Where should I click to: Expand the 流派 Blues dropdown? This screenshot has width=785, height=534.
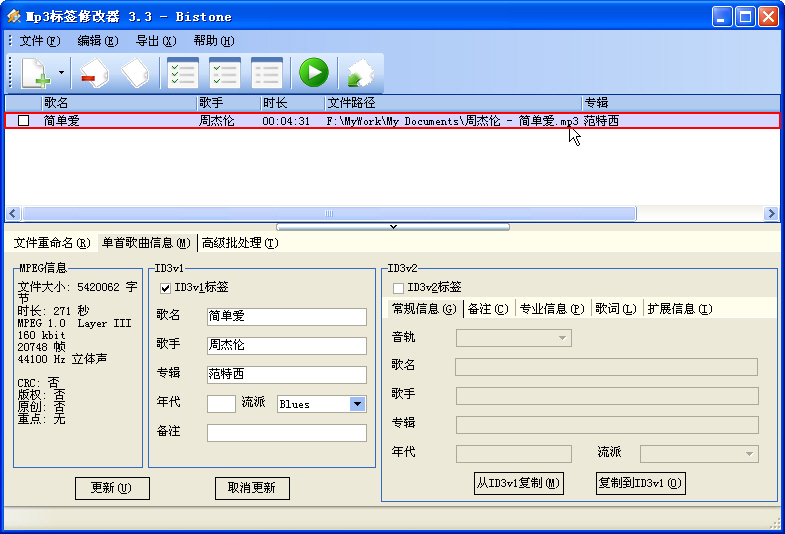[357, 404]
